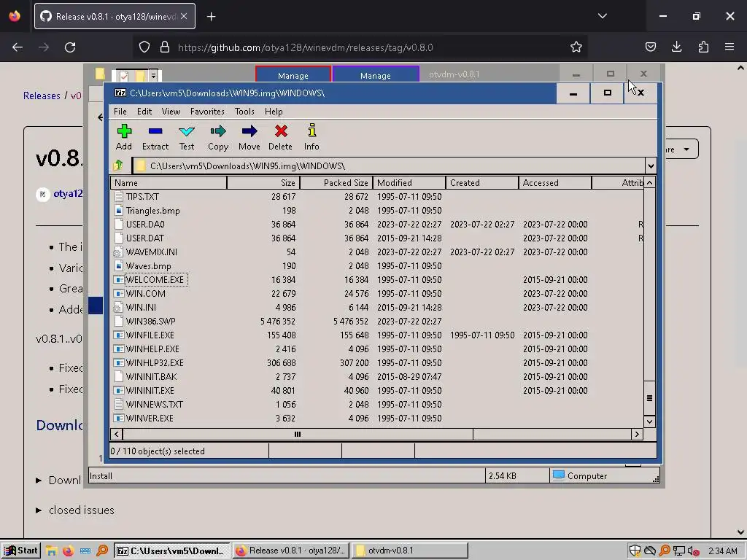The height and width of the screenshot is (560, 747).
Task: Click the site security padlock icon
Action: coord(165,47)
